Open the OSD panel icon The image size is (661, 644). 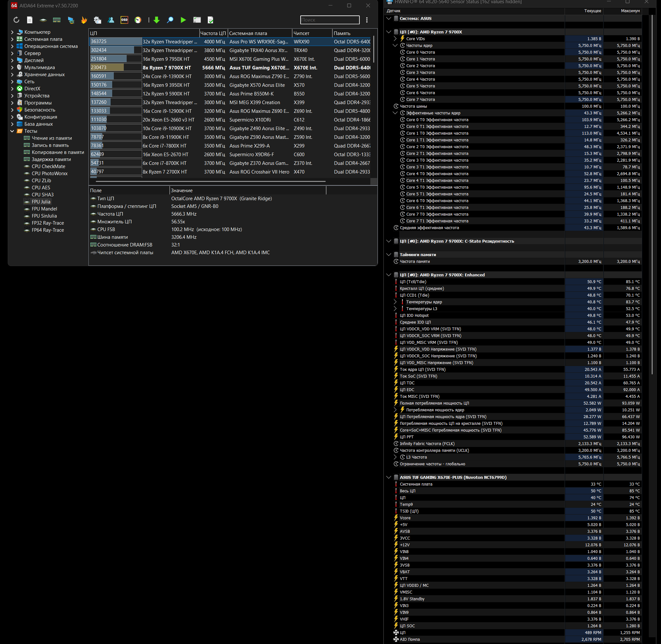124,20
